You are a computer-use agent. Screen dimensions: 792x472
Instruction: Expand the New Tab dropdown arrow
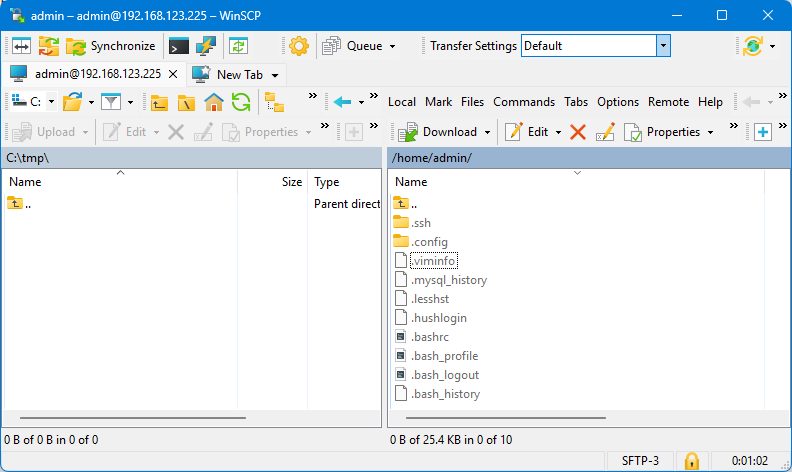[x=275, y=75]
